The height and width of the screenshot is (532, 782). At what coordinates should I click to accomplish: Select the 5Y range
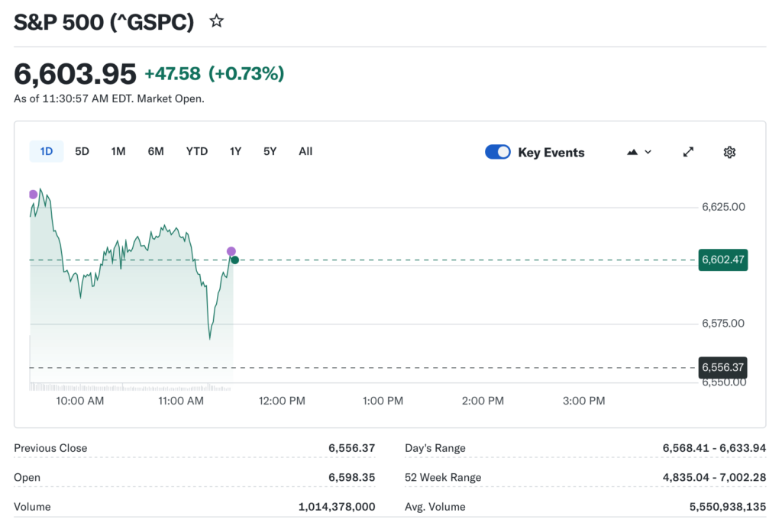pos(270,152)
